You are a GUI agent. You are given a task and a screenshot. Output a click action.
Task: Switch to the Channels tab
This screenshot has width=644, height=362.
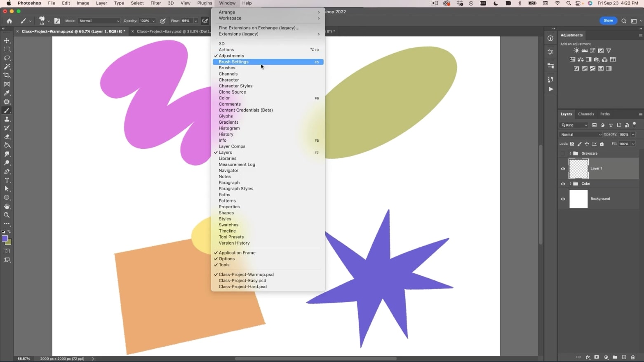click(586, 114)
